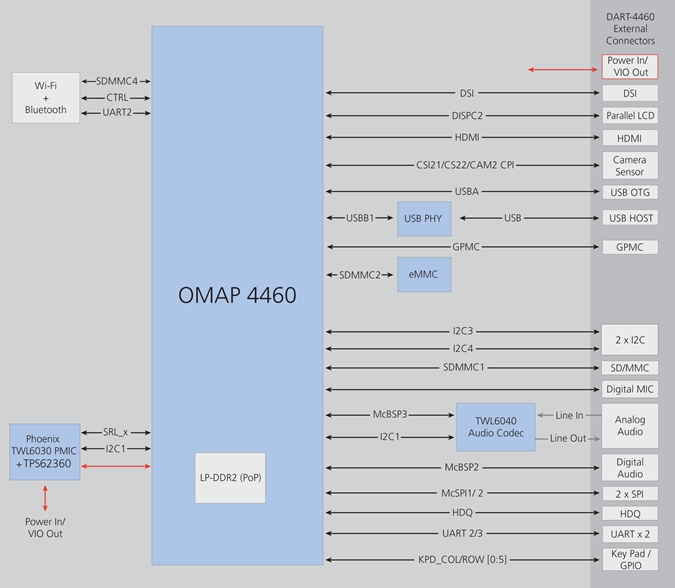The width and height of the screenshot is (675, 588).
Task: Select the DSI connector box
Action: coord(630,93)
